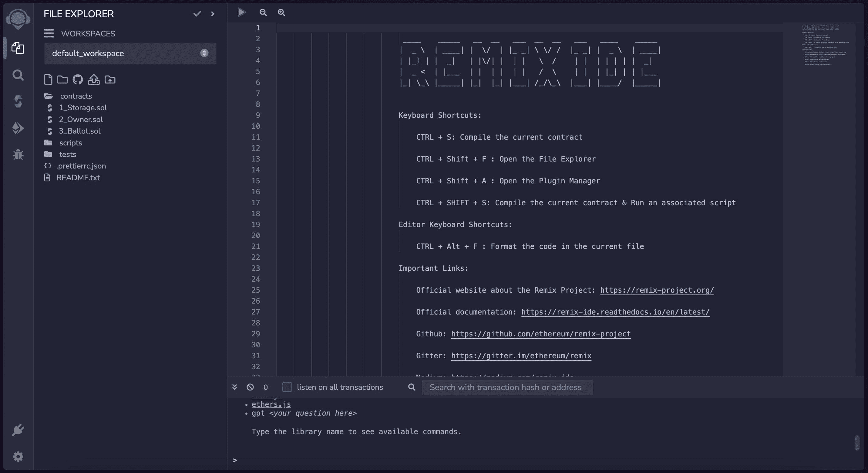Open the Deploy & run transactions icon
Screen dimensions: 868x473
click(18, 128)
